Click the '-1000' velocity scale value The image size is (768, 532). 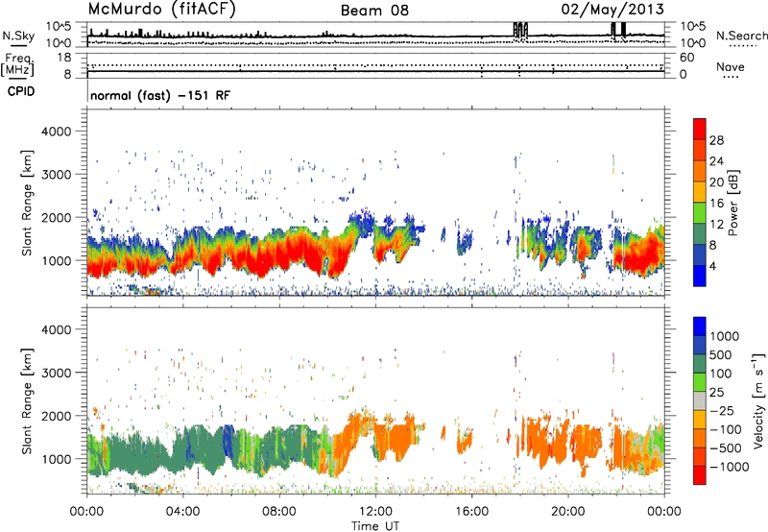point(730,467)
